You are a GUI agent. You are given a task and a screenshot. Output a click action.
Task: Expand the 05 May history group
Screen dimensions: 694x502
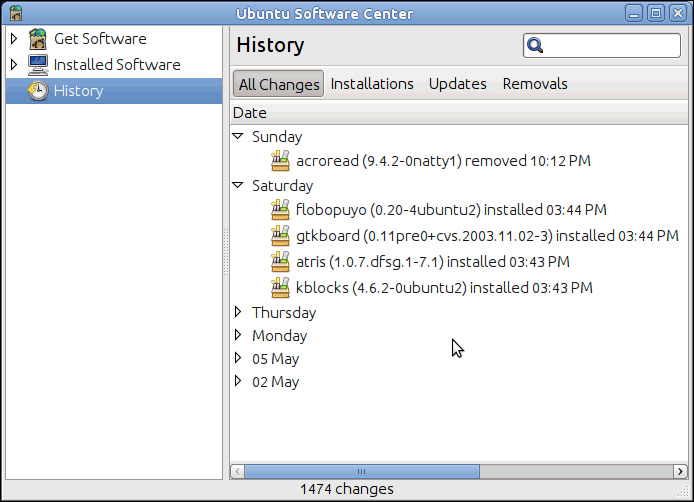click(x=238, y=358)
